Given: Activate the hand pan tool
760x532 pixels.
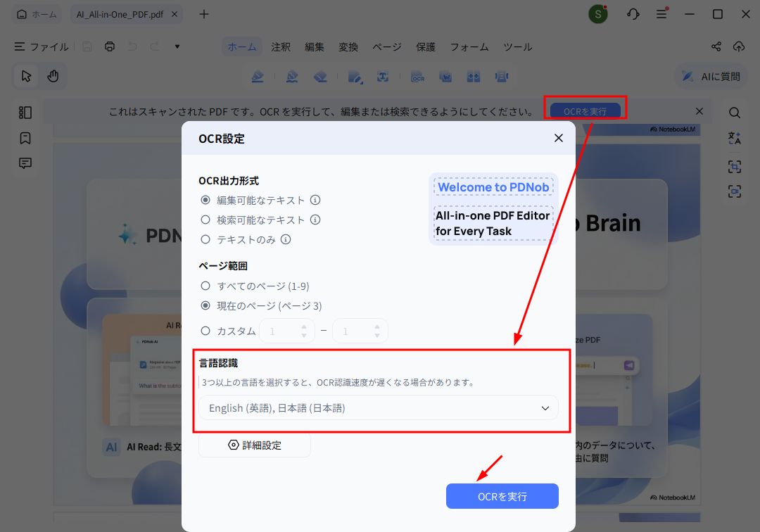Looking at the screenshot, I should [53, 76].
